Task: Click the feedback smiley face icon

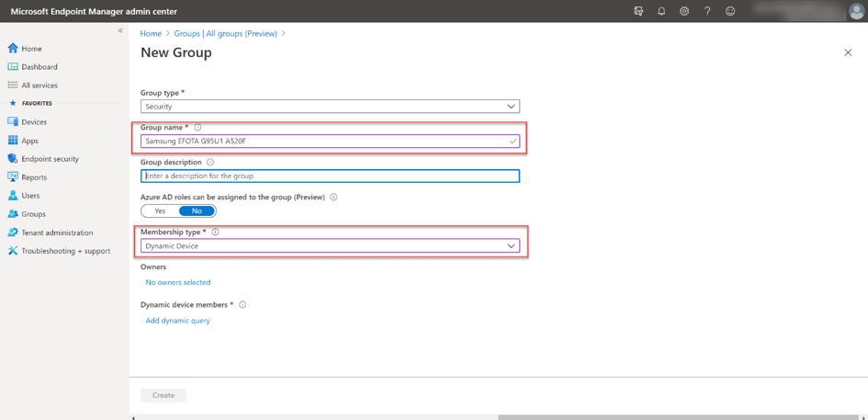Action: [x=730, y=11]
